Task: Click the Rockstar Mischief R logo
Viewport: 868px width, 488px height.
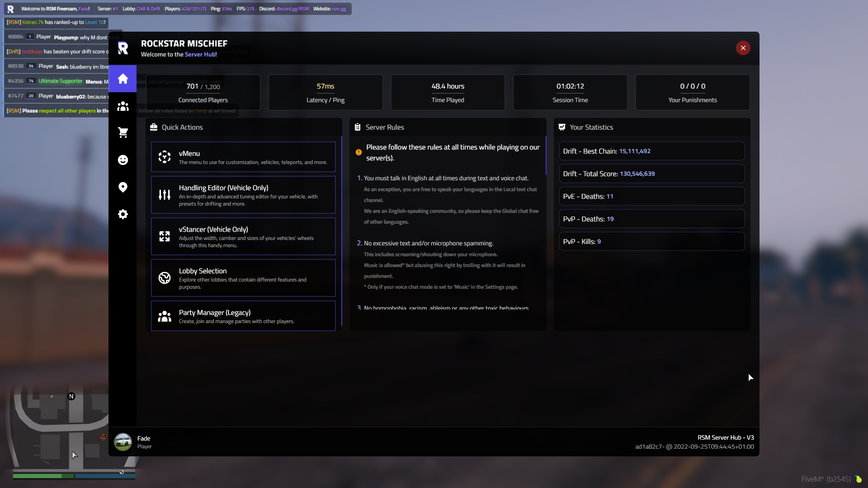Action: [x=123, y=48]
